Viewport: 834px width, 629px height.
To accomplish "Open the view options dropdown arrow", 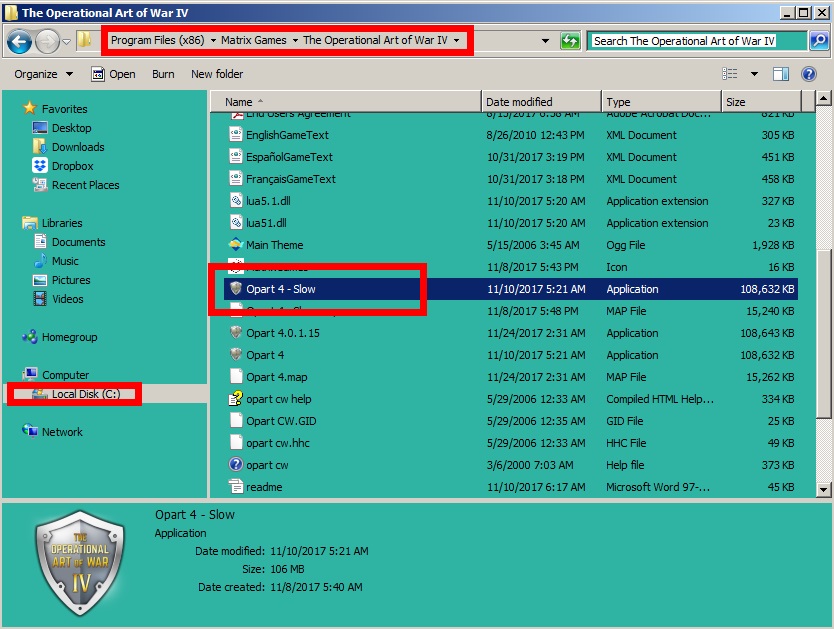I will click(754, 74).
